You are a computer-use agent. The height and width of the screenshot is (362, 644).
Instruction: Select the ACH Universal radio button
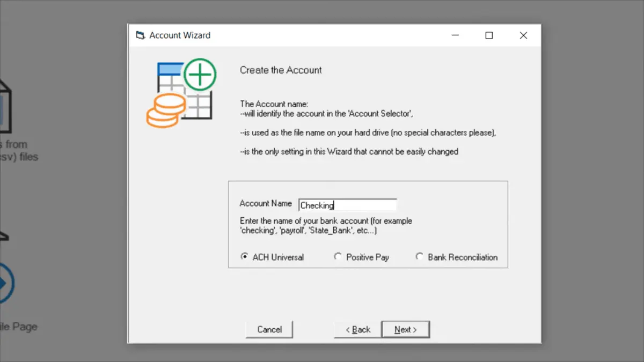pyautogui.click(x=272, y=257)
